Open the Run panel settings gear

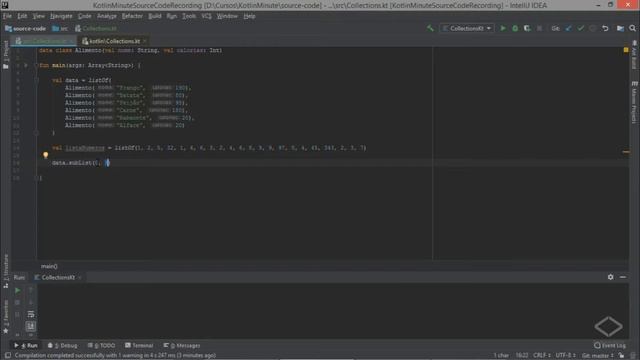coord(610,277)
